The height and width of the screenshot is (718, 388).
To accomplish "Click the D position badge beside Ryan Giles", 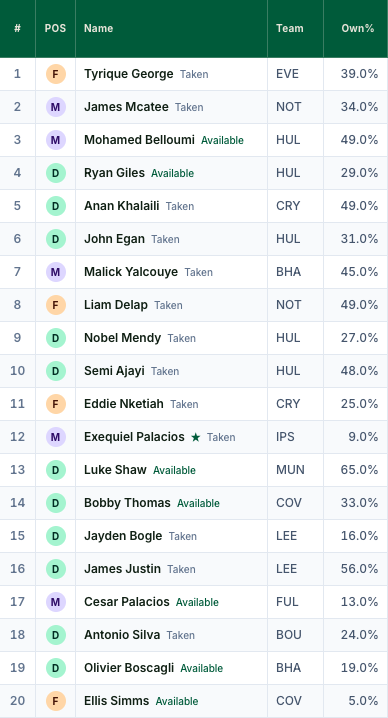I will pyautogui.click(x=55, y=173).
